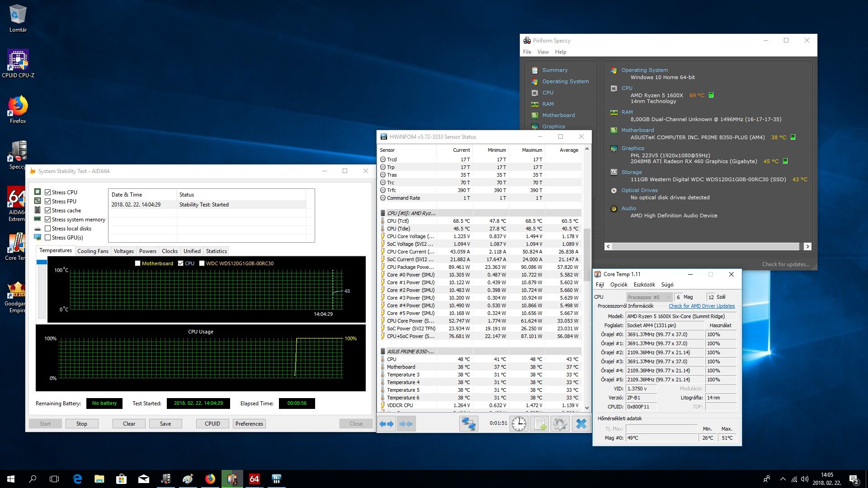Switch to Clocks tab
The image size is (868, 488).
170,251
